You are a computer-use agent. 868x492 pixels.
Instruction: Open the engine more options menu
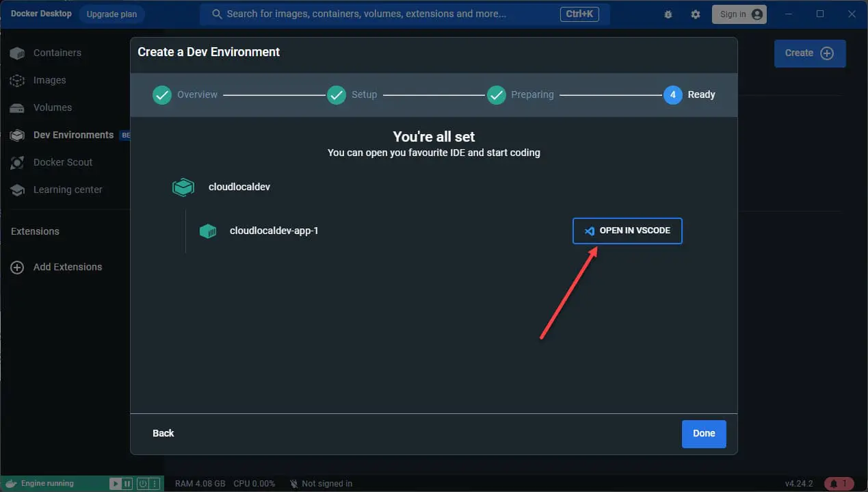pyautogui.click(x=155, y=484)
